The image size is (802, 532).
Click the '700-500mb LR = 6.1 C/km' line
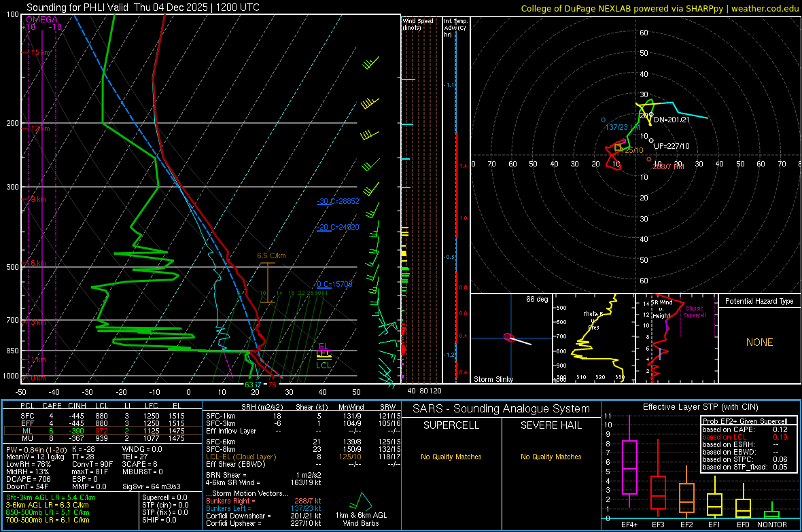[48, 520]
